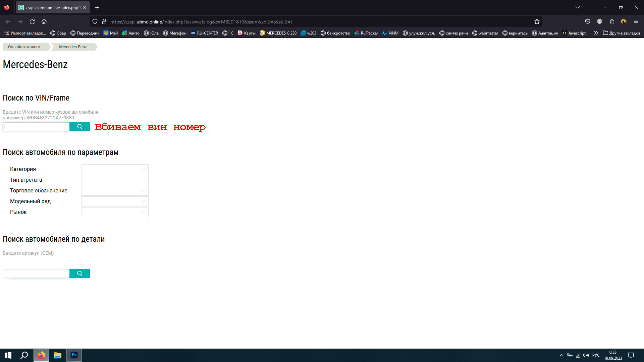Open the Тип агрегата dropdown

point(115,180)
